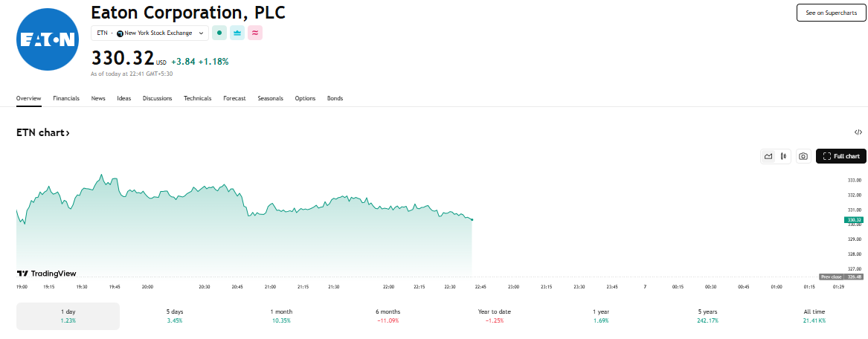Screen dimensions: 868x339
Task: Select the 6 months range
Action: pyautogui.click(x=388, y=317)
